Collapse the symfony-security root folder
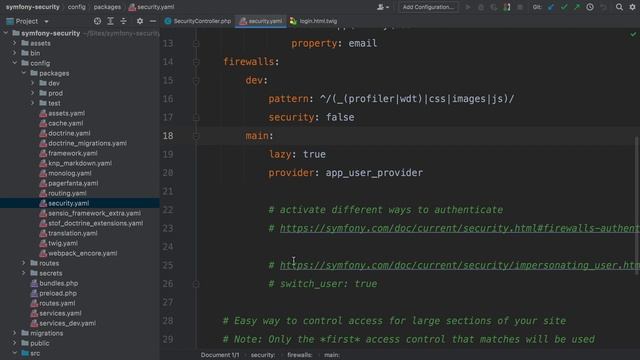 (6, 33)
